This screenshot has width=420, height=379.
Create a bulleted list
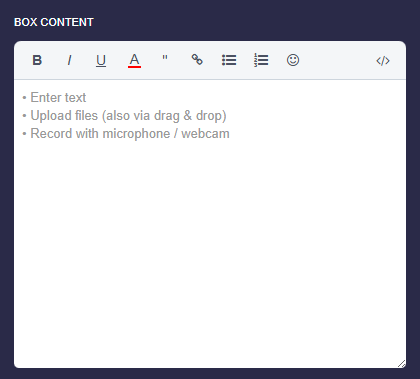click(229, 60)
